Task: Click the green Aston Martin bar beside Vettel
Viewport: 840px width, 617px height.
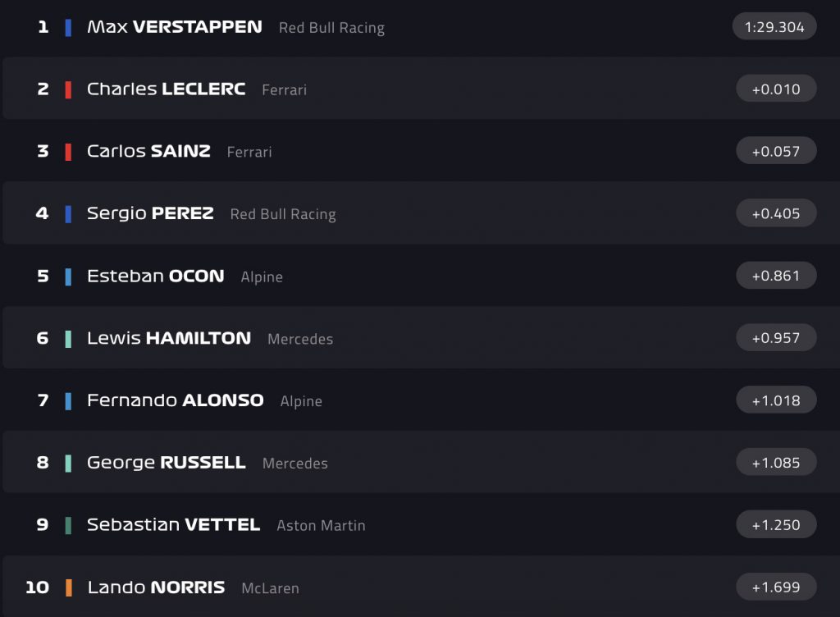Action: coord(68,526)
